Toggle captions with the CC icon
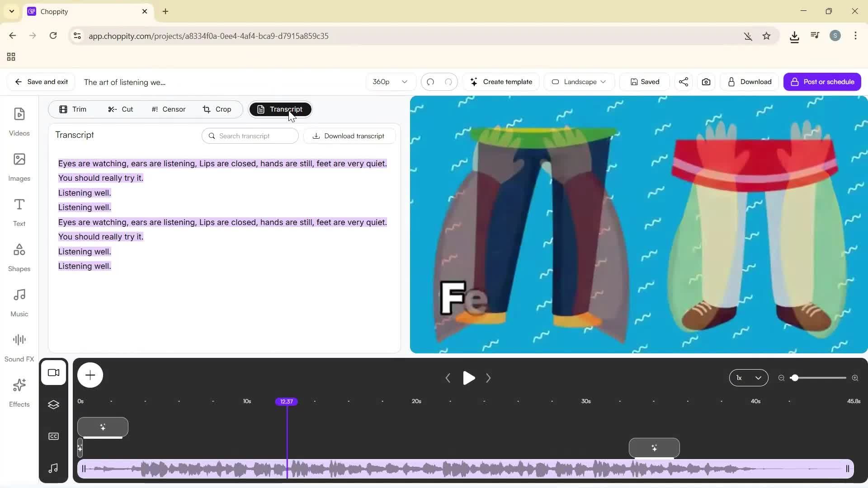The width and height of the screenshot is (868, 488). [x=53, y=436]
